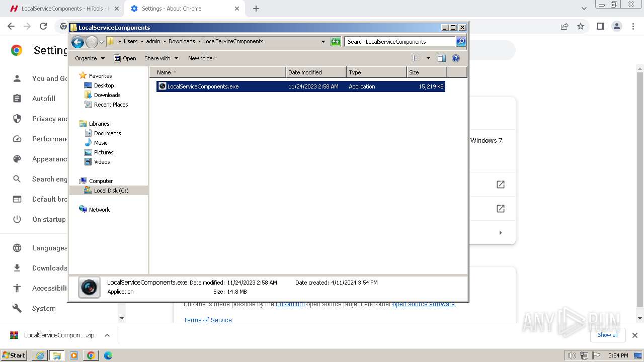Expand options for downloaded zip file
Viewport: 644px width, 362px height.
(107, 335)
